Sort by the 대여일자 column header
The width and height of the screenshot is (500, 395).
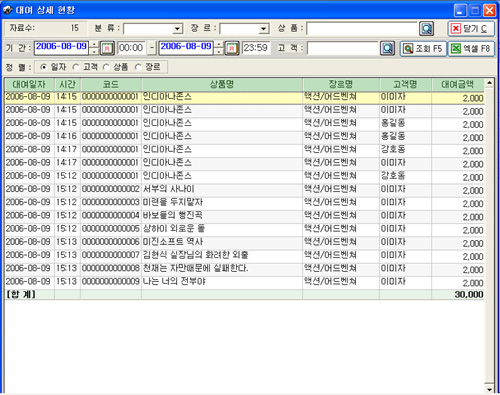point(29,85)
